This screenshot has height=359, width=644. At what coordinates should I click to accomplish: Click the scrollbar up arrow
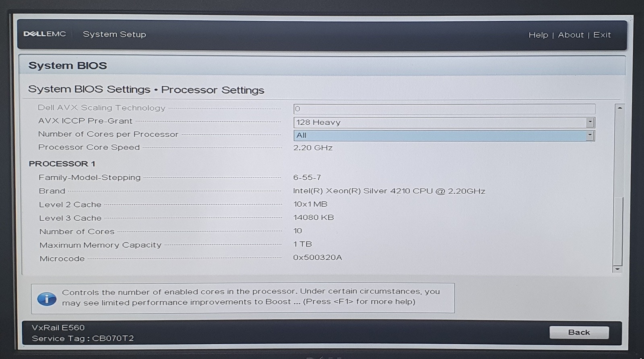pyautogui.click(x=620, y=108)
